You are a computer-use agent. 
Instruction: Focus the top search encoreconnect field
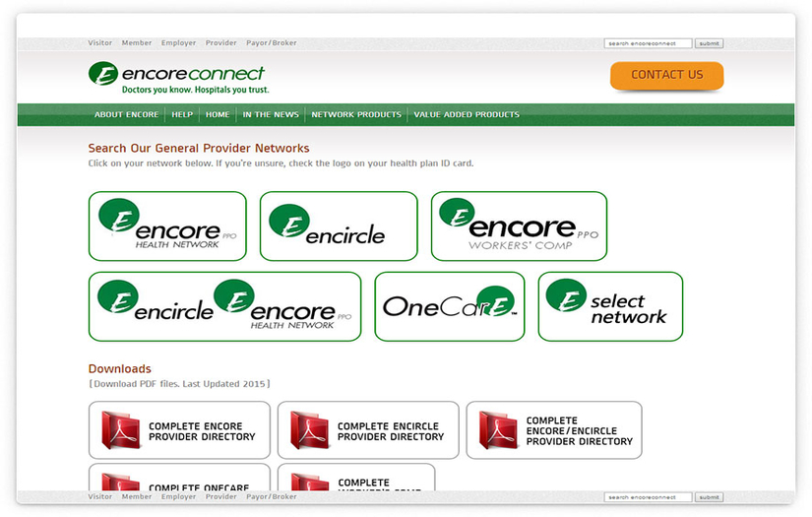648,43
